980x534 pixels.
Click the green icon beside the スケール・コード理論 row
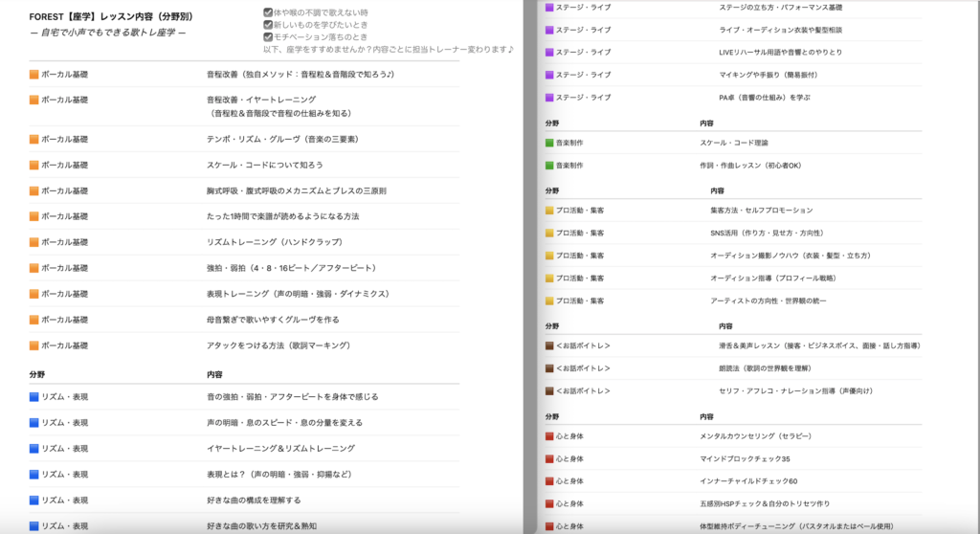[549, 143]
